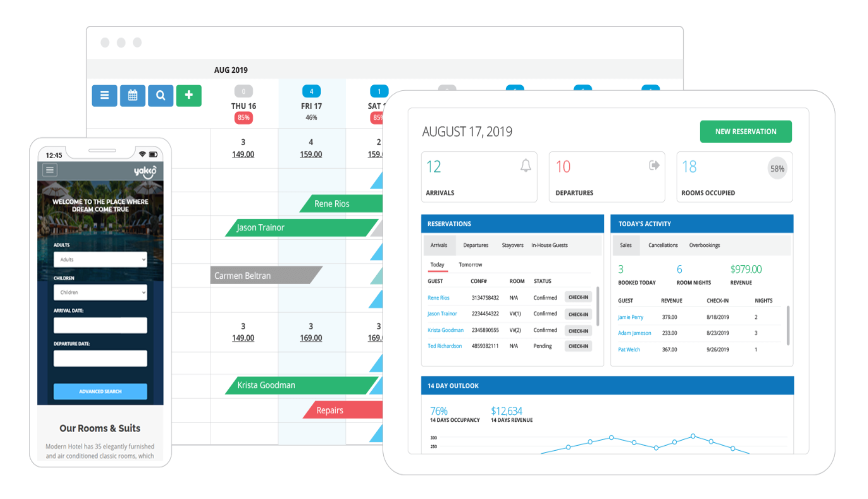Check in guest Krista Goodman
868x499 pixels.
[x=578, y=331]
